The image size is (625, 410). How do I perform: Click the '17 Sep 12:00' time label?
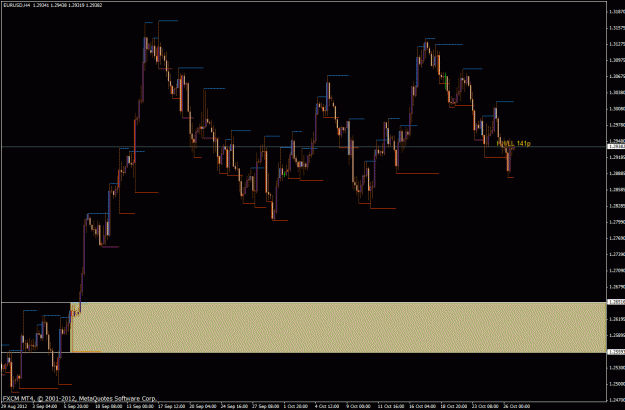point(171,406)
